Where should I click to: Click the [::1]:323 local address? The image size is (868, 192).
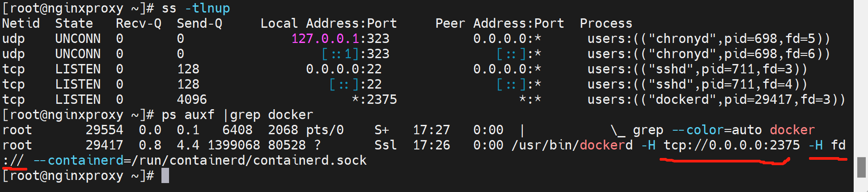tap(355, 54)
